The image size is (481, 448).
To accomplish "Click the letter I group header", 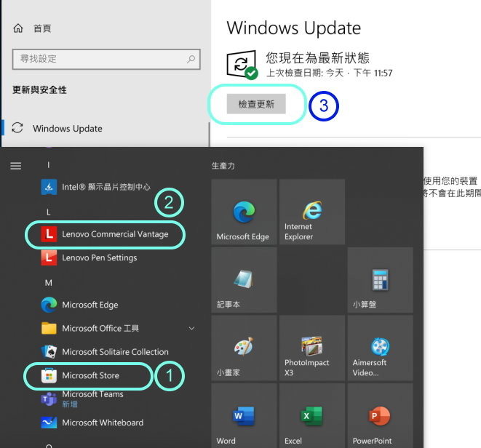I will coord(49,165).
